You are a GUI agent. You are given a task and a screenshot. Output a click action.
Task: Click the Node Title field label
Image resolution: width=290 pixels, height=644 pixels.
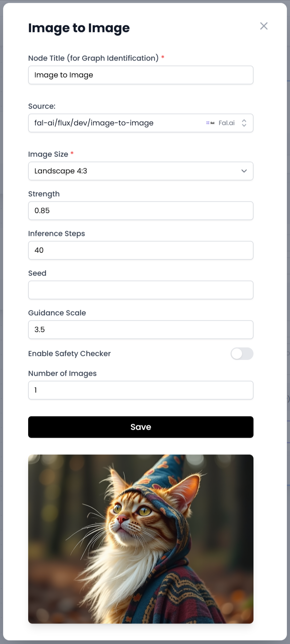coord(93,58)
